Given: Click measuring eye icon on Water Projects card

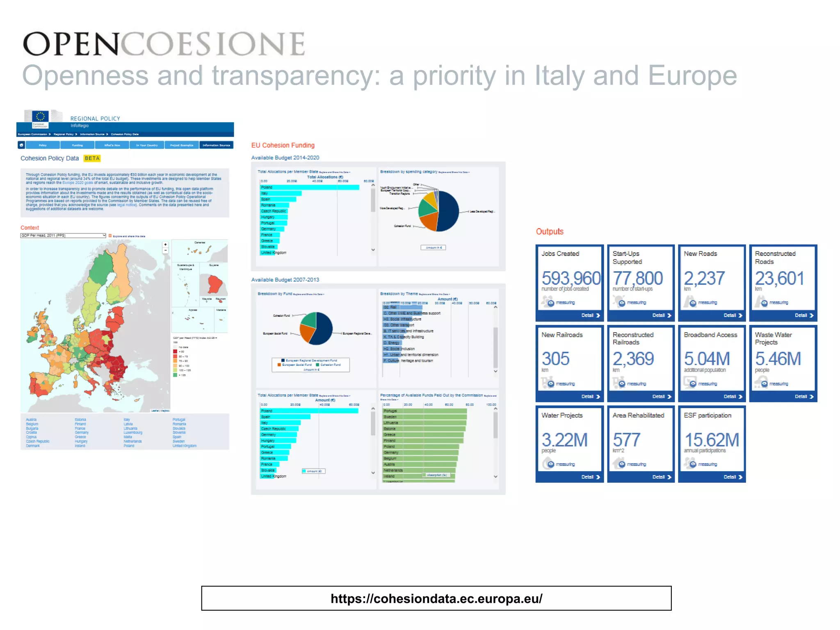Looking at the screenshot, I should click(x=551, y=464).
